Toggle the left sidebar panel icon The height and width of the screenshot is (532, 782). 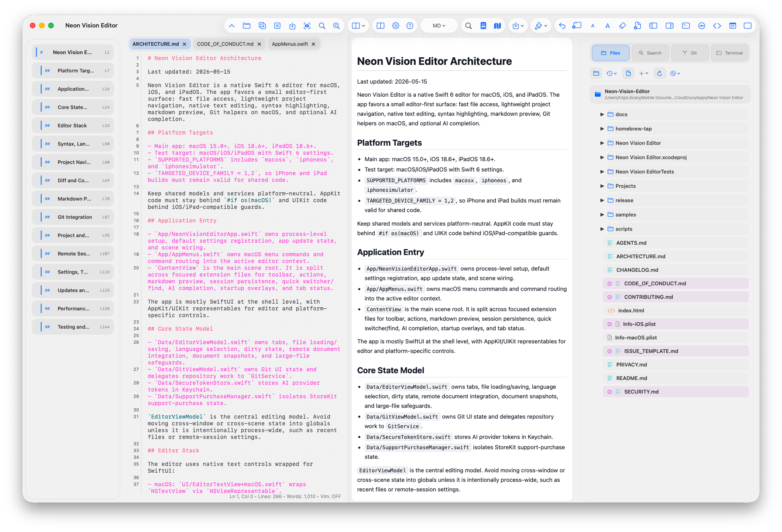pos(653,26)
